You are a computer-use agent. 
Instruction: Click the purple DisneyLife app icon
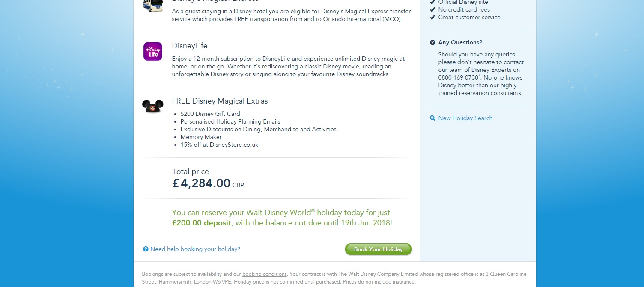point(152,51)
